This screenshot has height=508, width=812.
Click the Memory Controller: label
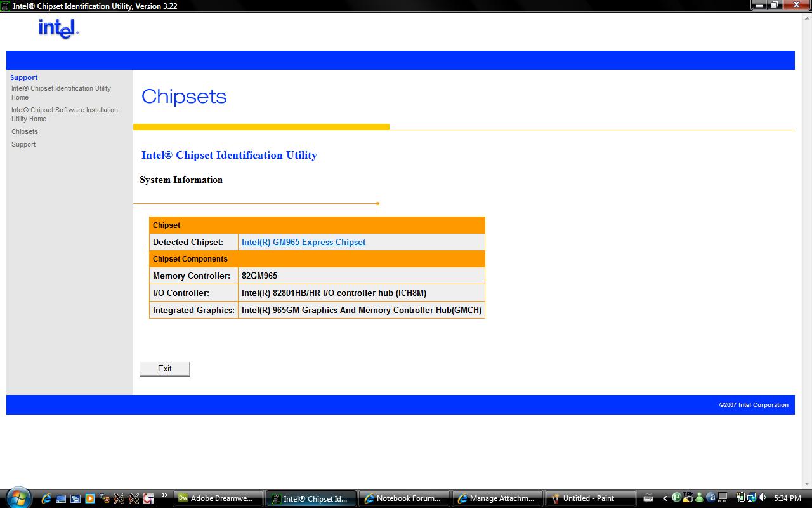192,276
